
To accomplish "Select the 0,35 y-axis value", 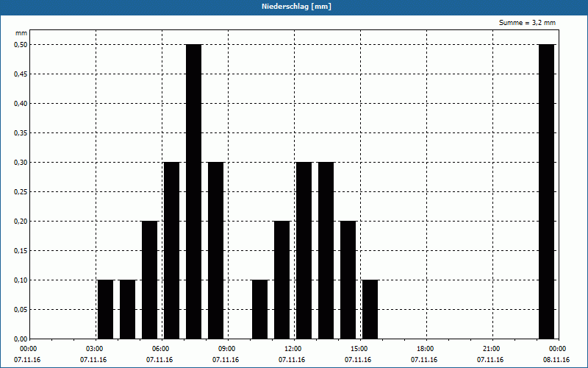I will click(21, 133).
